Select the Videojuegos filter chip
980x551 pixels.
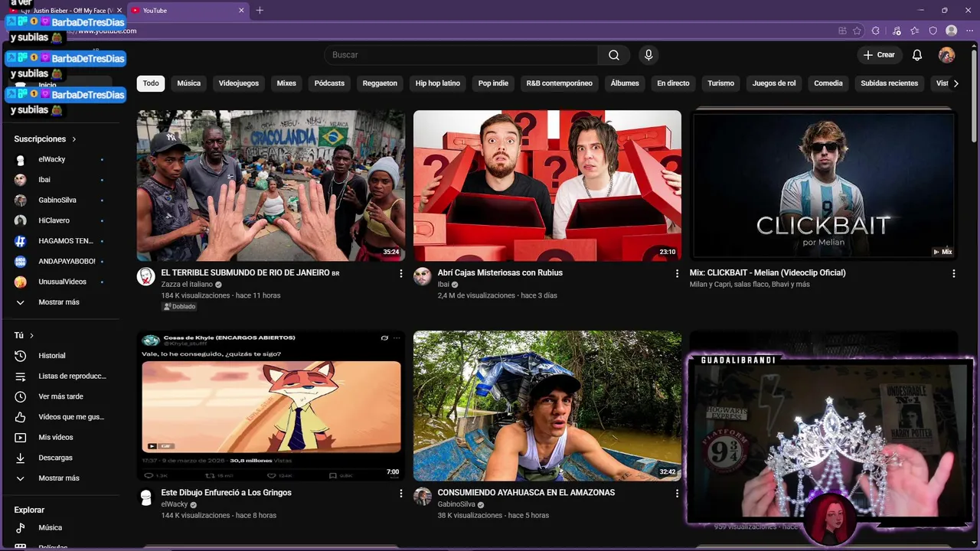tap(239, 83)
